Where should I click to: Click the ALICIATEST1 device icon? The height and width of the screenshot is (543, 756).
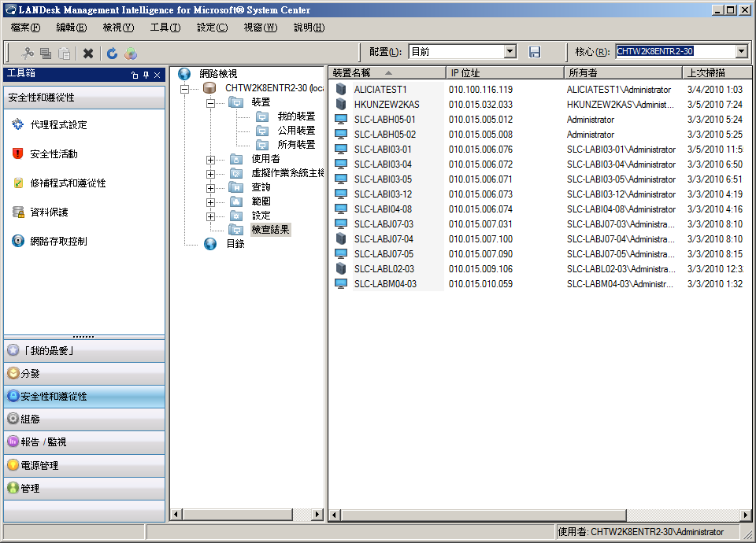click(x=341, y=89)
